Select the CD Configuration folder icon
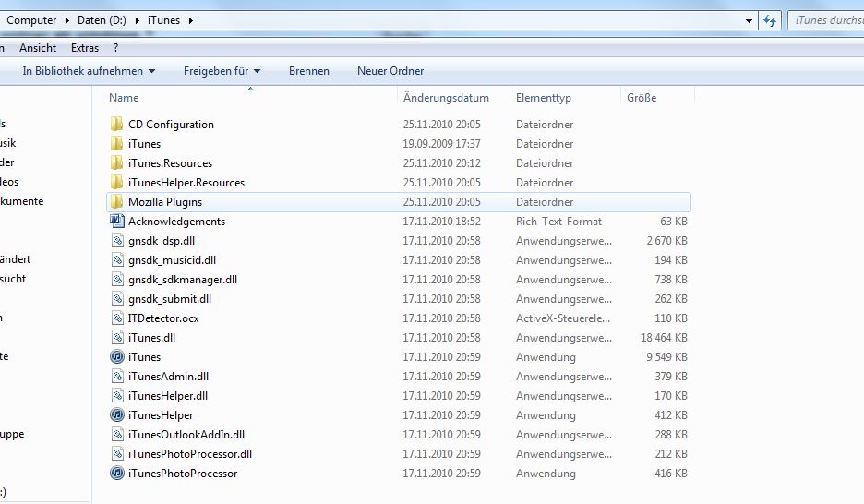Viewport: 864px width, 504px height. tap(116, 125)
